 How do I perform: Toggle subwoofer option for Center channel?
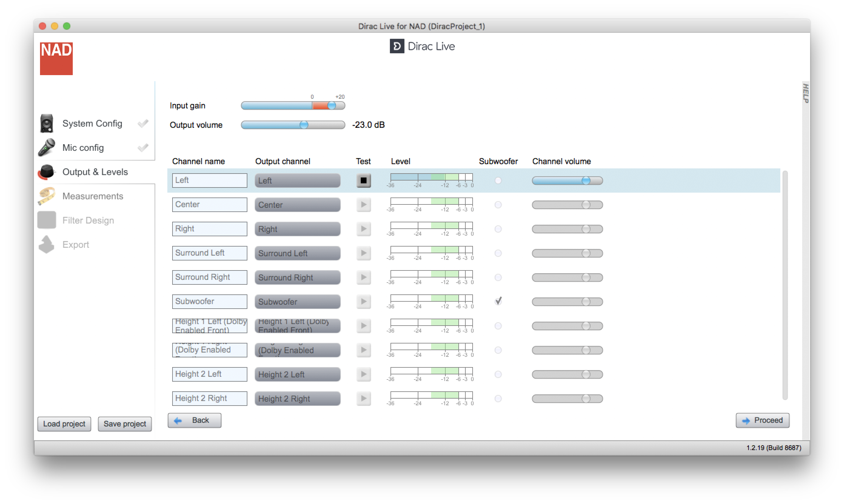click(498, 204)
